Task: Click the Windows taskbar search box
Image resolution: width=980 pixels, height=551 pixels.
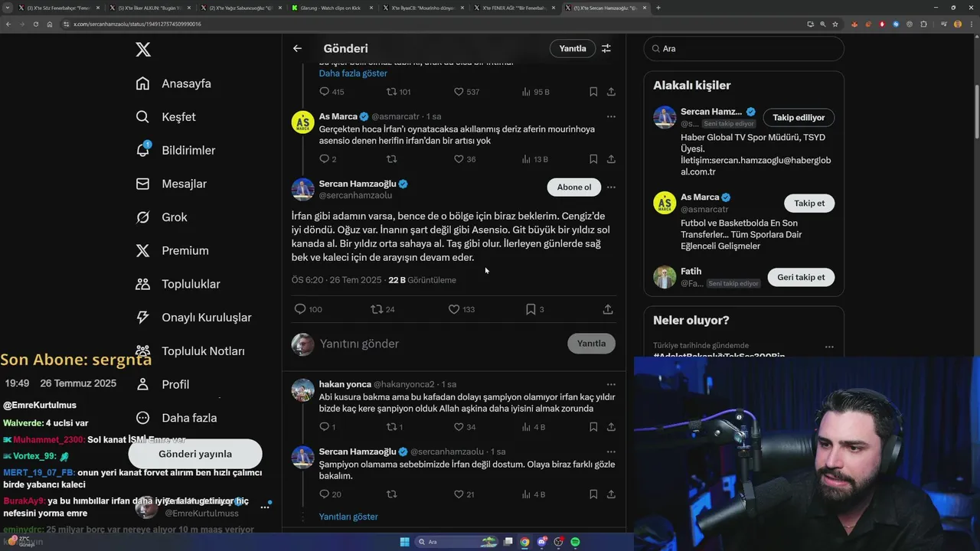Action: point(456,542)
